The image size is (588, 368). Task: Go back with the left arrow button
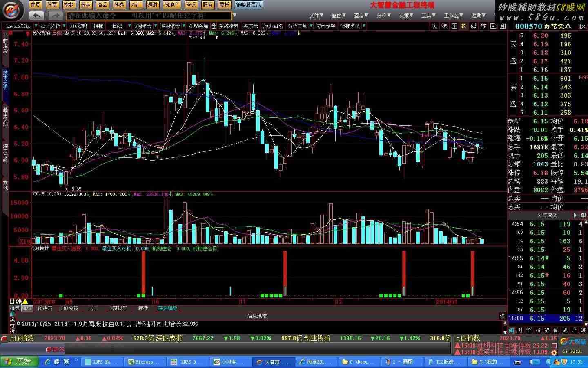pos(37,16)
